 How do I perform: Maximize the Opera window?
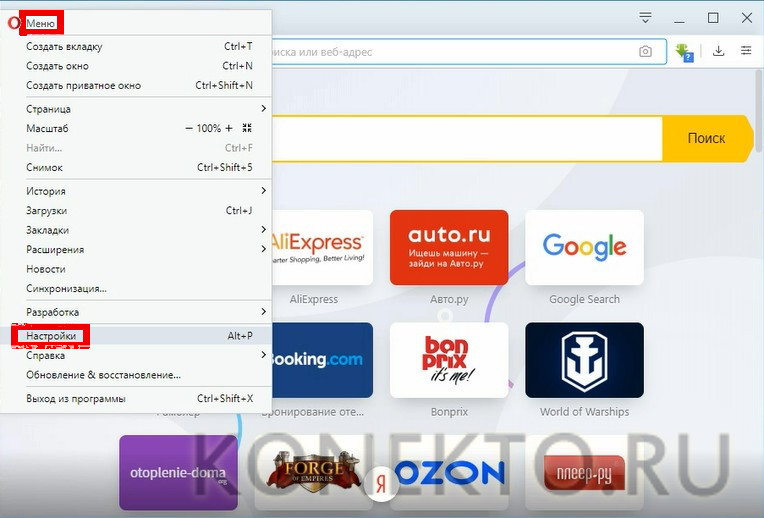coord(713,18)
